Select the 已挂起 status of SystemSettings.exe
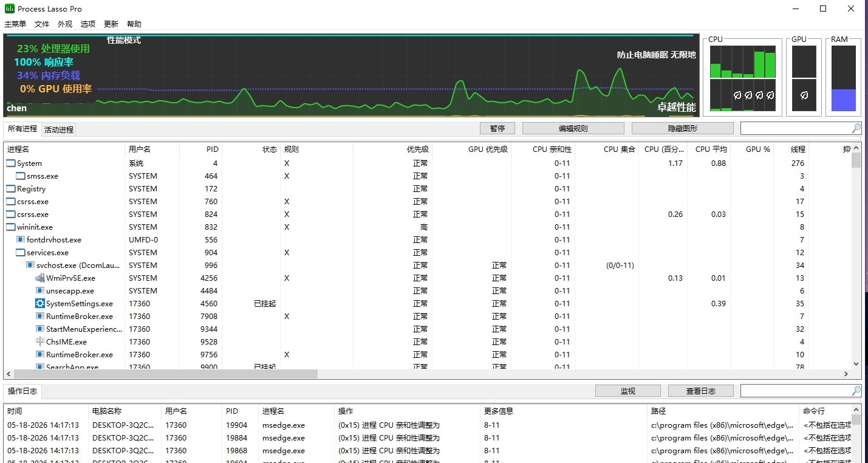Screen dimensions: 868x463 point(265,304)
